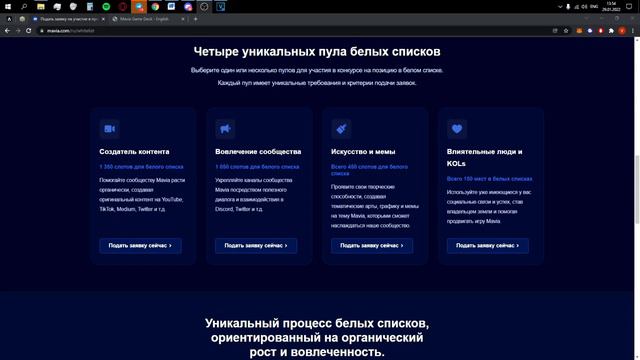The height and width of the screenshot is (360, 640).
Task: Click the heart icon of Влиятельные люди и KOLs
Action: [457, 129]
